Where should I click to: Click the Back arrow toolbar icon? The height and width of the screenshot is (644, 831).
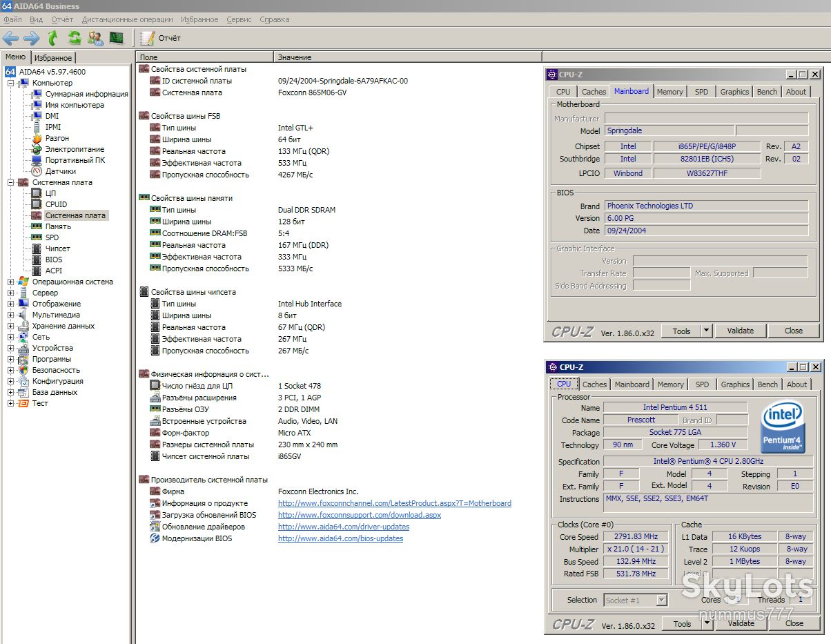(x=11, y=38)
